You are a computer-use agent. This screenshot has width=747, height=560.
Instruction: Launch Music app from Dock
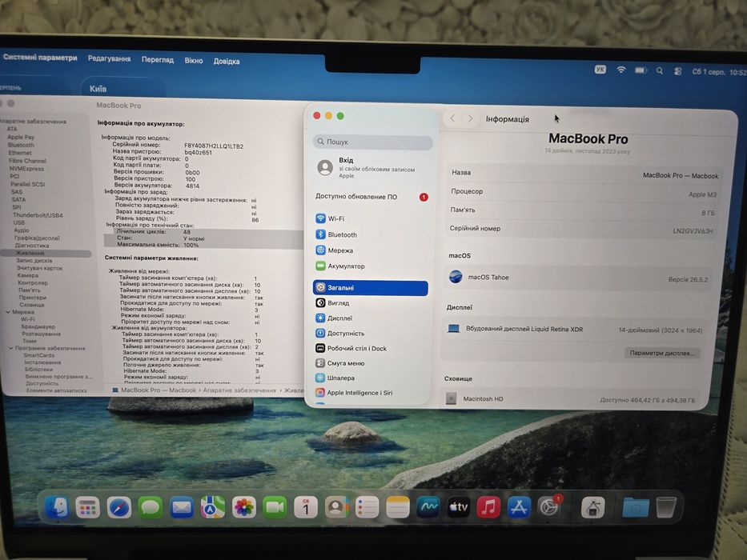pyautogui.click(x=488, y=507)
